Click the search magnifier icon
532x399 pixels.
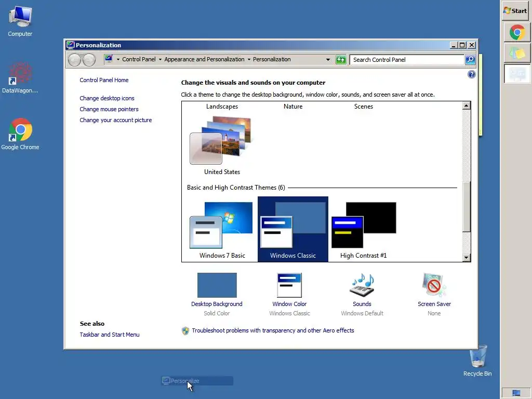470,60
